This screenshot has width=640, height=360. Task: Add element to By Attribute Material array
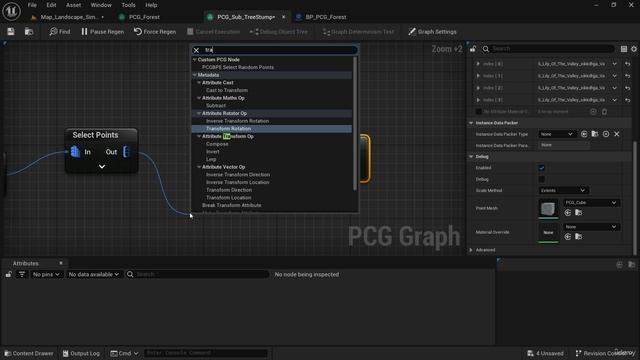pyautogui.click(x=593, y=111)
